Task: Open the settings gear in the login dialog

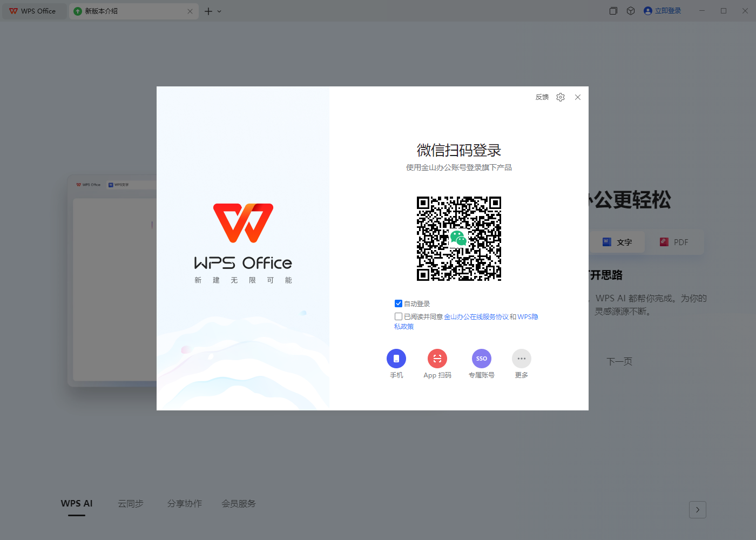Action: [560, 97]
